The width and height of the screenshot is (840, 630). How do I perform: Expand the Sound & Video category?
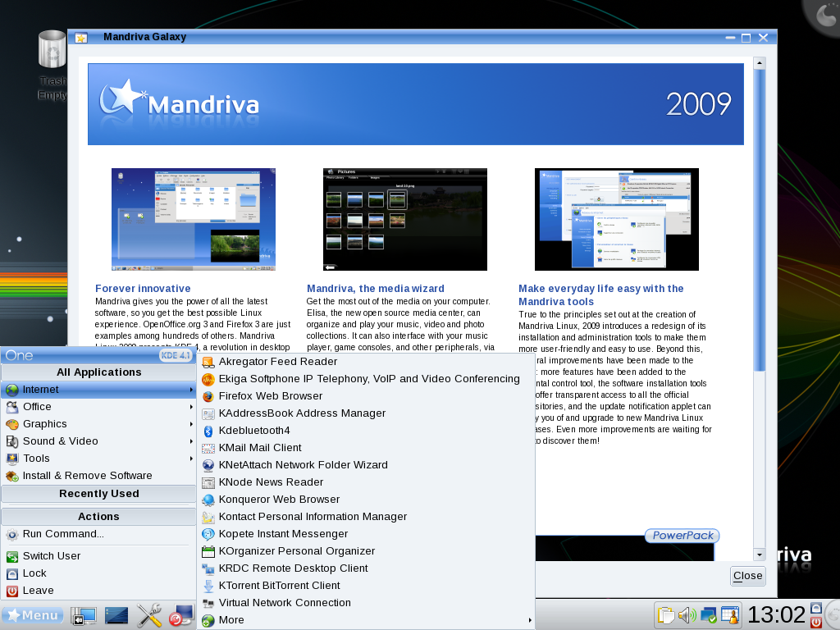point(98,441)
